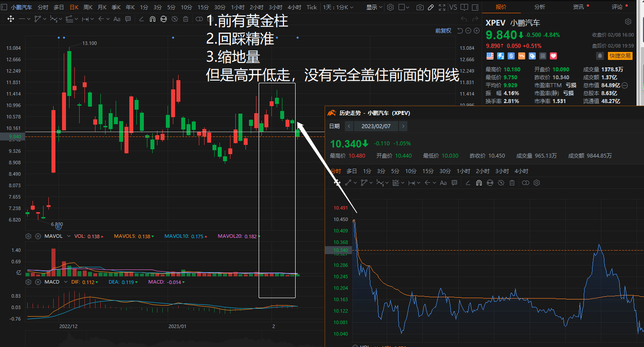Open settings gear in 历史走势 window toolbar
This screenshot has width=644, height=347.
pyautogui.click(x=537, y=183)
